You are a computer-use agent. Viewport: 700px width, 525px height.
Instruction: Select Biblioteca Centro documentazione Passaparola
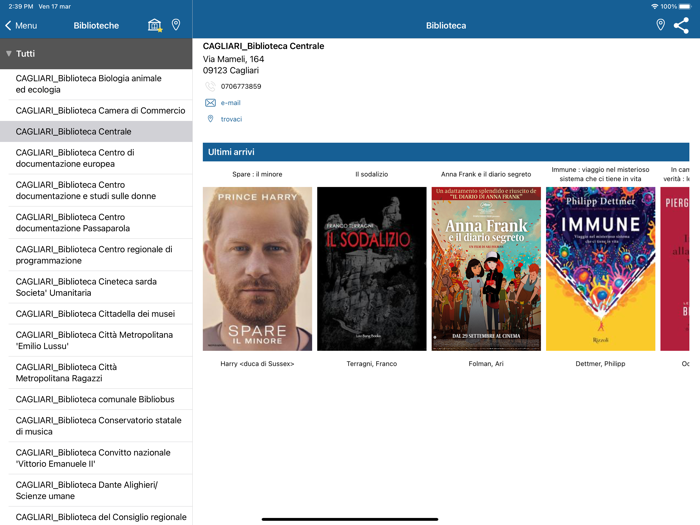coord(96,222)
